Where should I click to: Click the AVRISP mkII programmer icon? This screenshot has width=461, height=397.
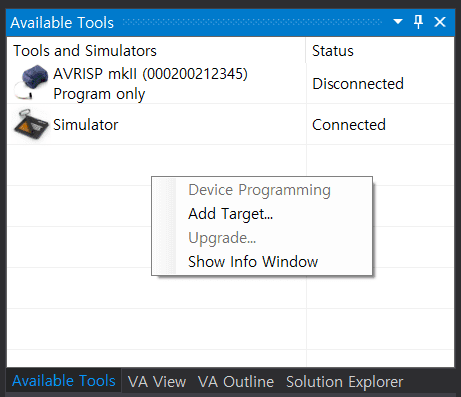[31, 82]
